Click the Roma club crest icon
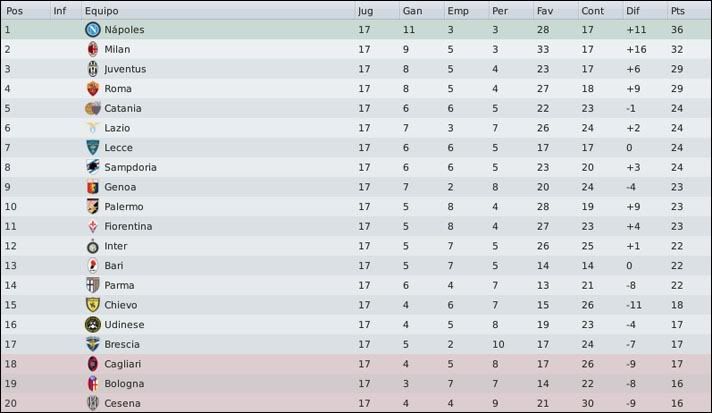 (x=93, y=88)
